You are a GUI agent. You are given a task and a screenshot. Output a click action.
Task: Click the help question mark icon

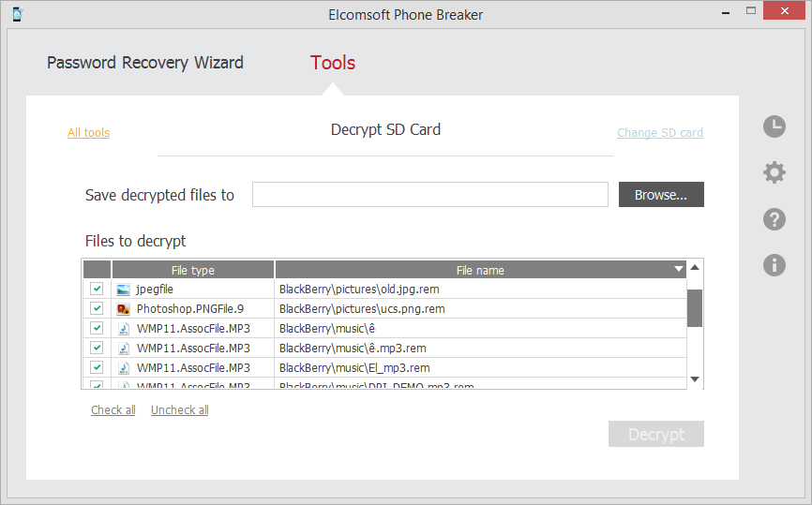(x=774, y=219)
